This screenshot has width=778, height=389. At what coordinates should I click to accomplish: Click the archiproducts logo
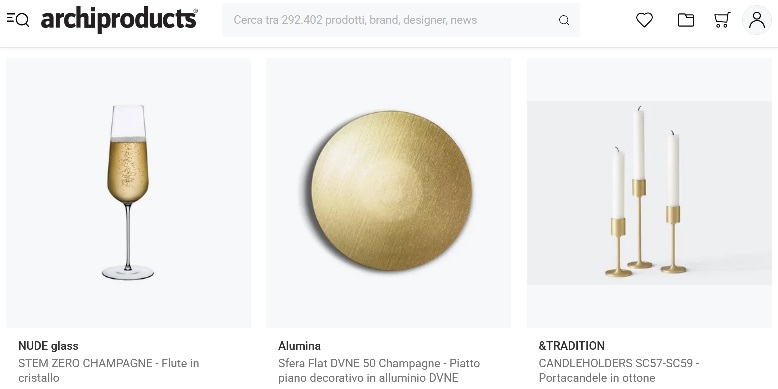pos(119,20)
